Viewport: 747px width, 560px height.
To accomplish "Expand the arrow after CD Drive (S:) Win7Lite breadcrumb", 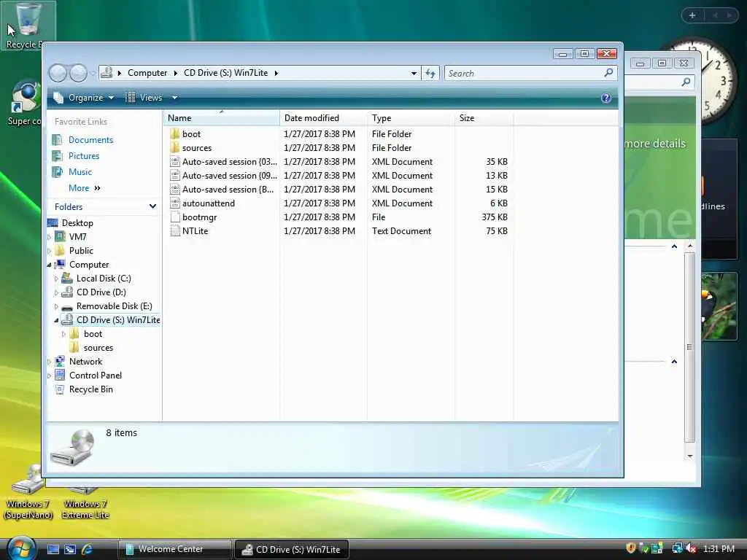I will tap(276, 73).
